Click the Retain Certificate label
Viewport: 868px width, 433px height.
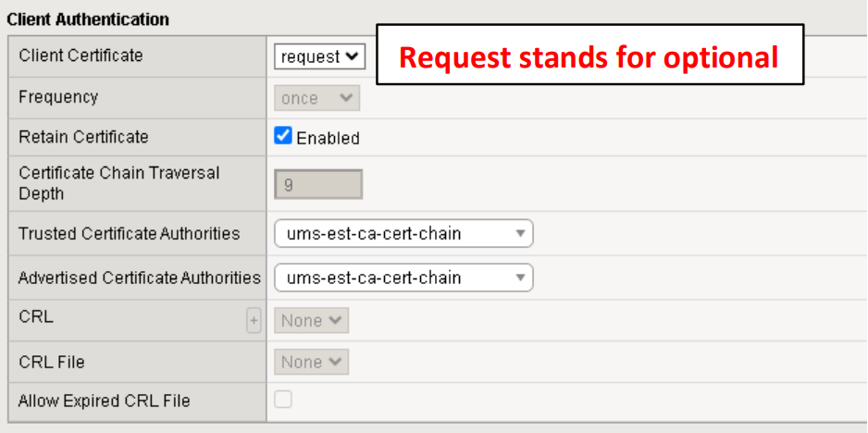pos(83,137)
